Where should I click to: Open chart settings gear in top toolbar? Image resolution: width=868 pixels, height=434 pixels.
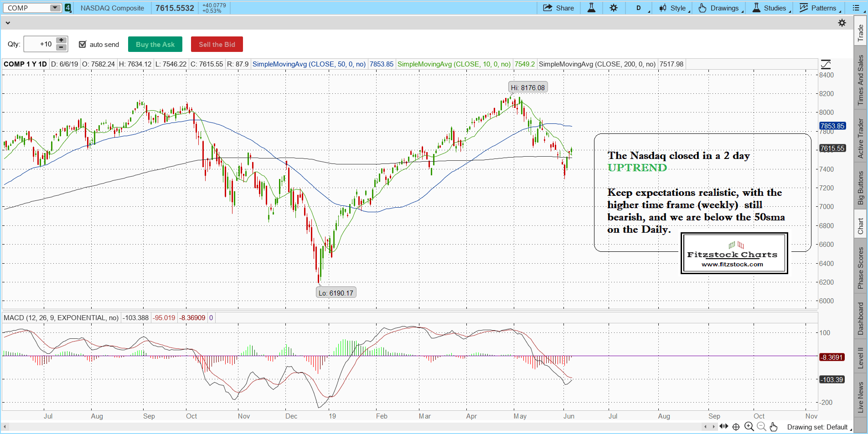pyautogui.click(x=614, y=8)
